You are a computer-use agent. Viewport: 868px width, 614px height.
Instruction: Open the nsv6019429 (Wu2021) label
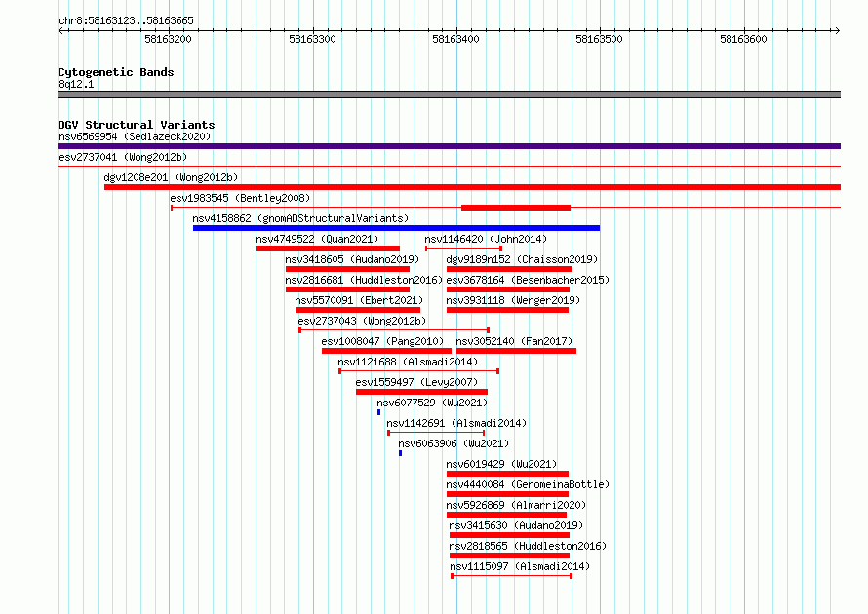click(x=501, y=464)
